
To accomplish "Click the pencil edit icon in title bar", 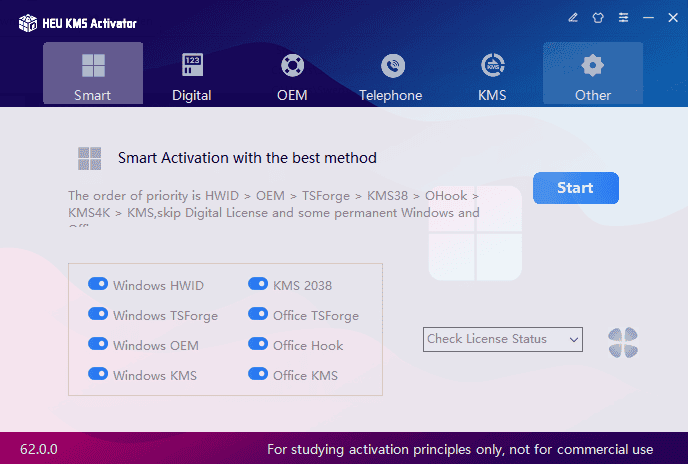I will (x=573, y=18).
